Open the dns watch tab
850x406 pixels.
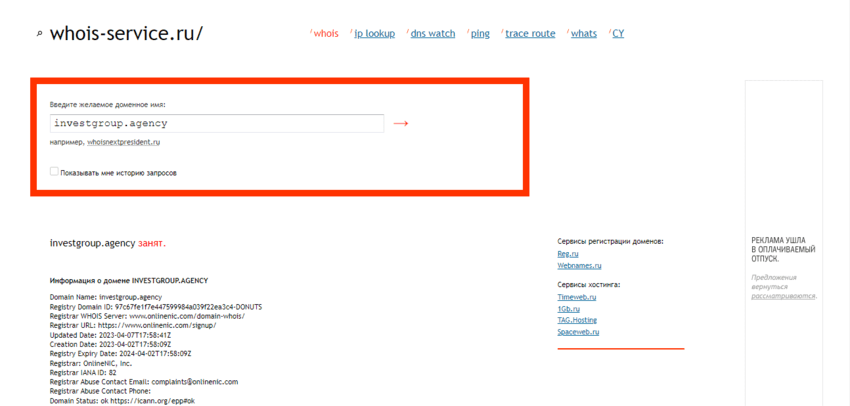[x=432, y=33]
